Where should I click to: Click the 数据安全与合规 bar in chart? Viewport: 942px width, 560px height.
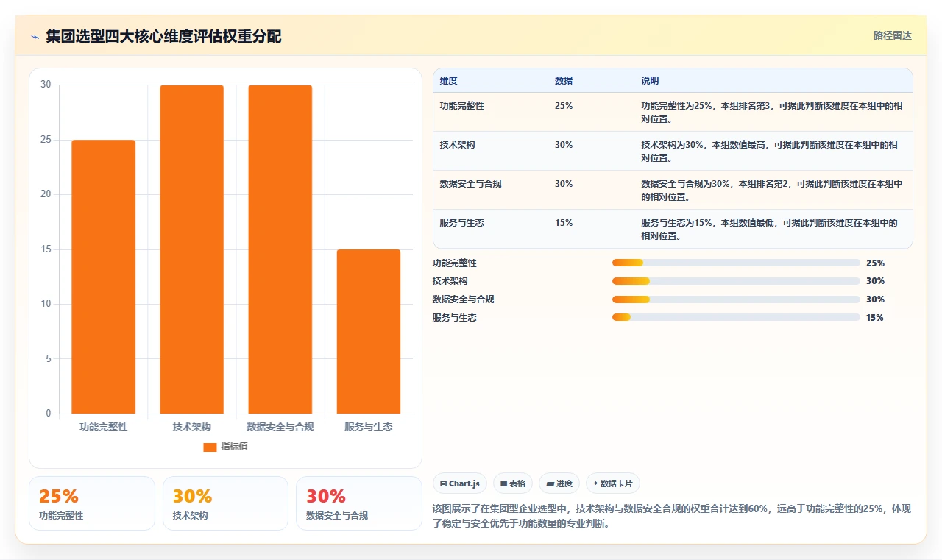280,249
